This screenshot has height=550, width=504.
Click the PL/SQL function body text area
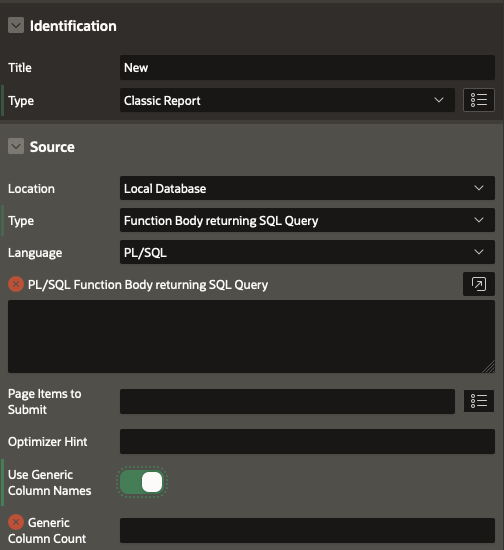(x=251, y=336)
